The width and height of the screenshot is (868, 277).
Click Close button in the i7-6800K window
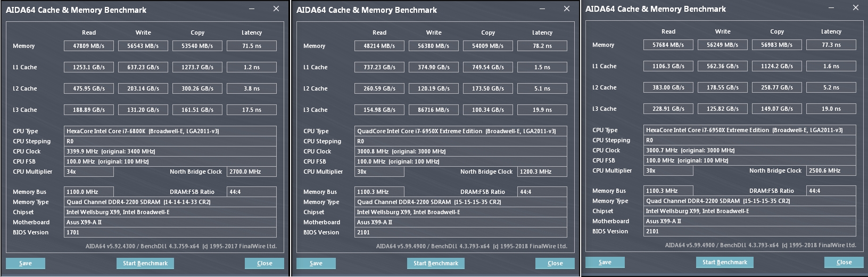pos(264,263)
